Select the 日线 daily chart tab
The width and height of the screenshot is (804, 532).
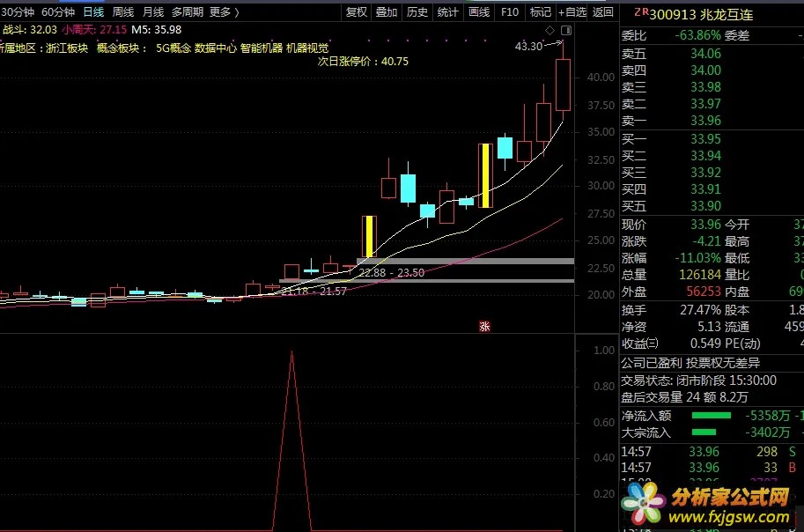click(x=93, y=11)
